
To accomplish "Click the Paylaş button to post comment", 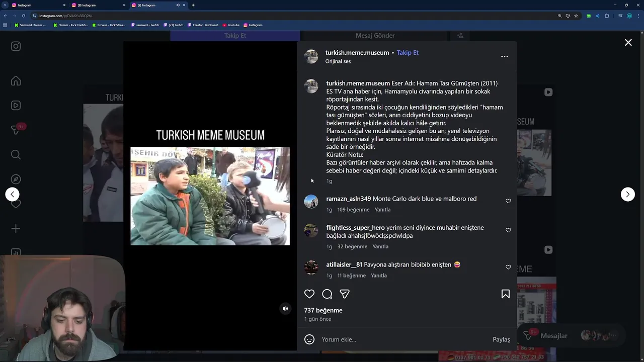I will [x=501, y=339].
